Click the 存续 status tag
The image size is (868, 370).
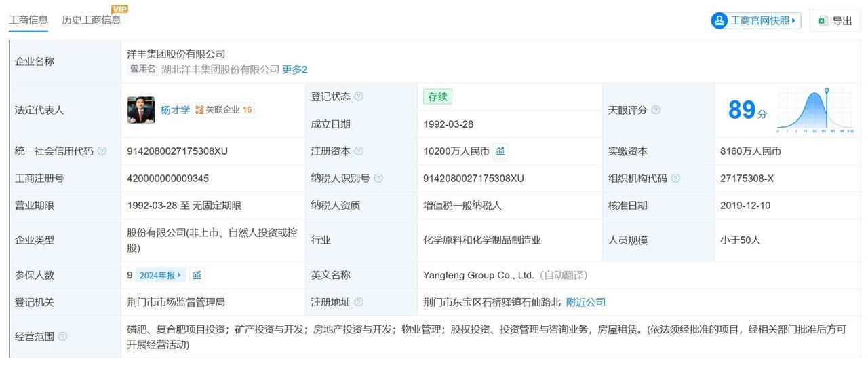point(437,96)
